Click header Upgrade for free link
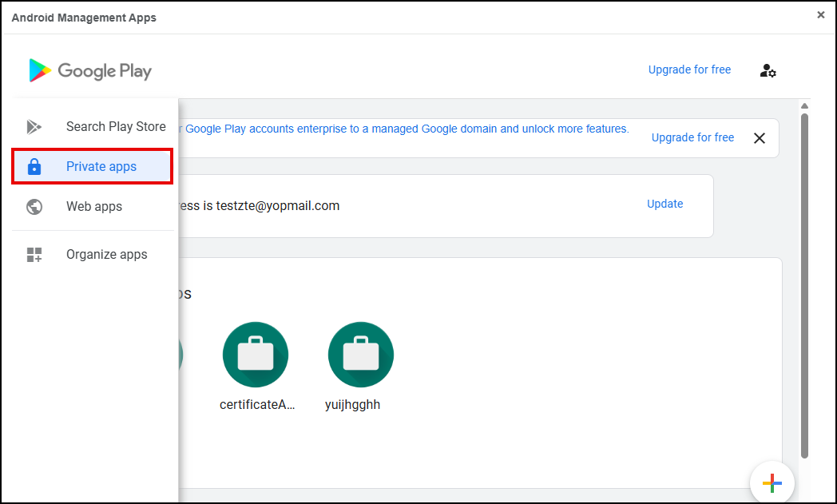The width and height of the screenshot is (837, 504). coord(689,69)
